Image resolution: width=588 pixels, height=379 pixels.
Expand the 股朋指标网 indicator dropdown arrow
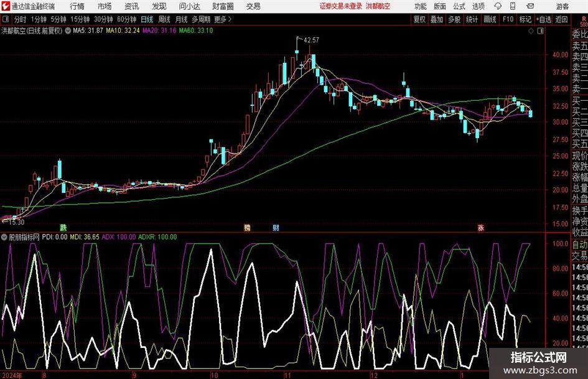coord(4,237)
